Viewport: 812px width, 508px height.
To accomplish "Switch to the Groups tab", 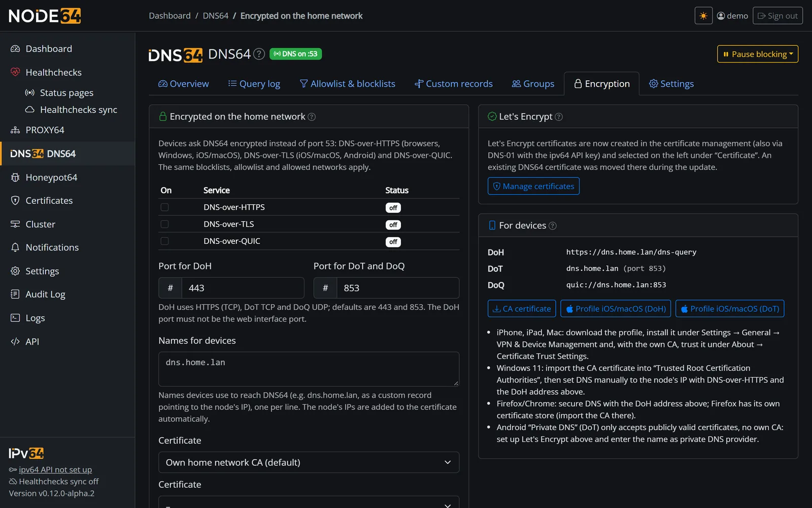I will [x=533, y=84].
